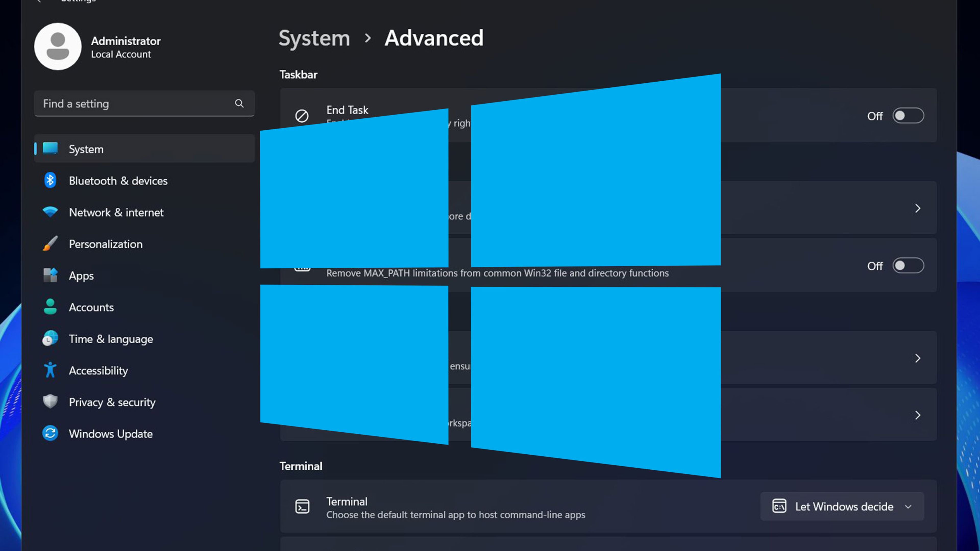The height and width of the screenshot is (551, 980).
Task: Click the Network Wi-Fi icon
Action: pyautogui.click(x=50, y=212)
